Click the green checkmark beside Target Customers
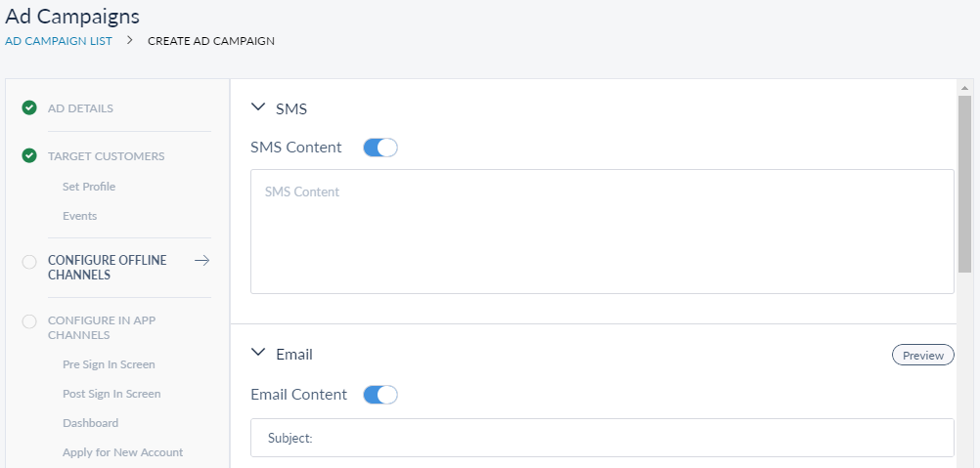 (29, 155)
